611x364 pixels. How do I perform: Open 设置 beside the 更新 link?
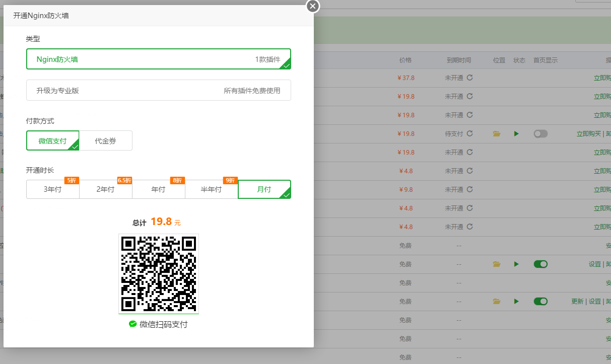pos(595,301)
